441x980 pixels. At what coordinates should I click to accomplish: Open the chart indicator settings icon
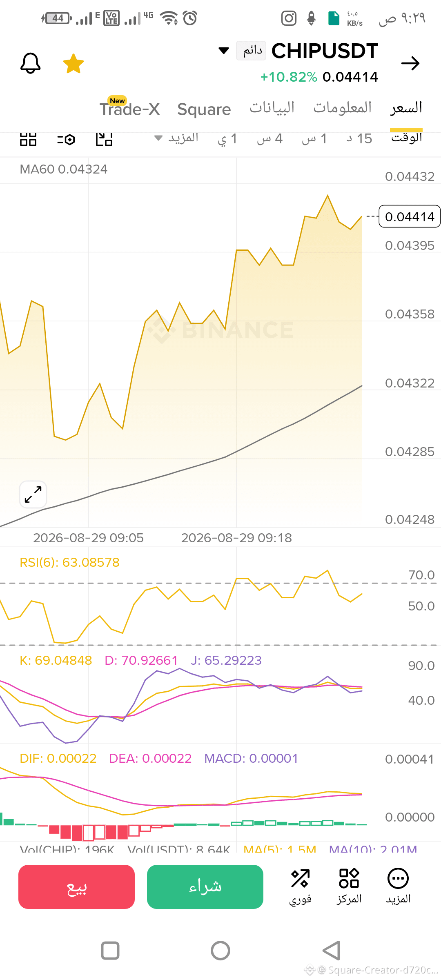(66, 140)
